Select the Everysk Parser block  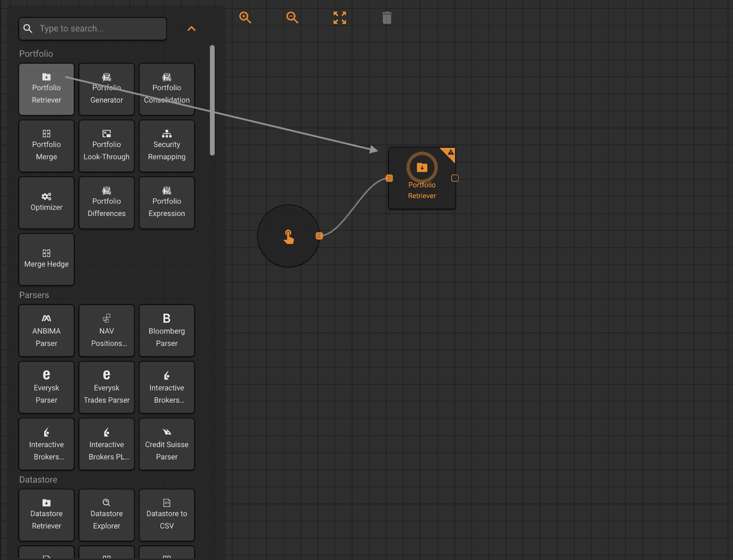coord(46,387)
